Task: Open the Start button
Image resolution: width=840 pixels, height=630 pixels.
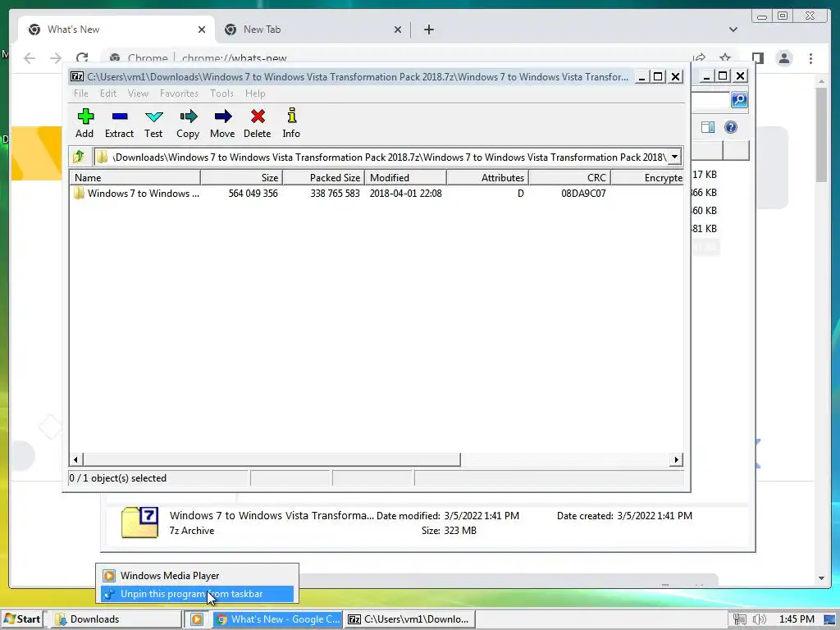Action: tap(22, 619)
